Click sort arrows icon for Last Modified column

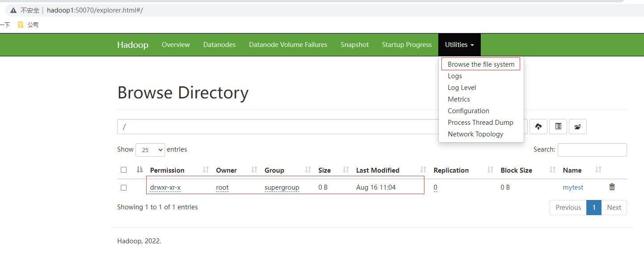424,170
